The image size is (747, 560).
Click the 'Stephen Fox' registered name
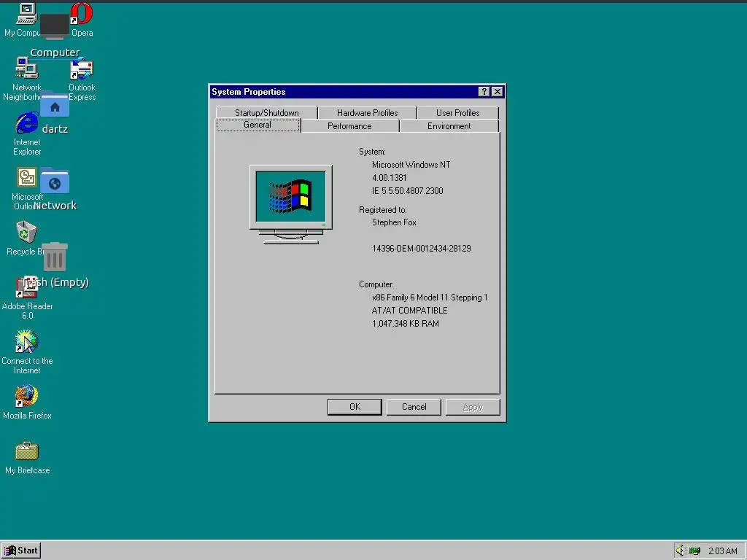tap(394, 222)
